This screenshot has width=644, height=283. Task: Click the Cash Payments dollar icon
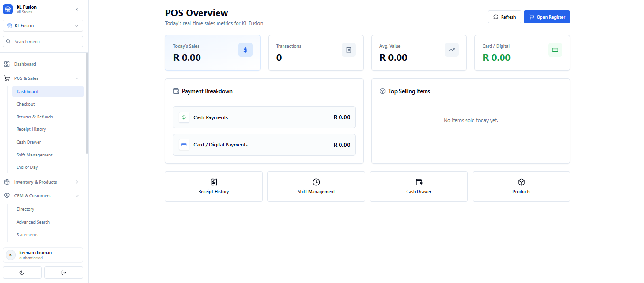[184, 117]
